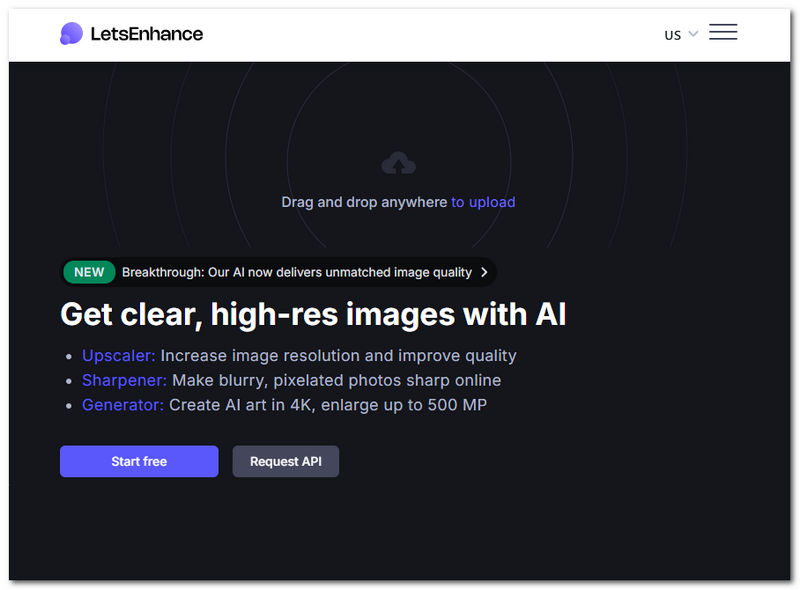Open the Sharpener link
The image size is (800, 590).
tap(124, 380)
